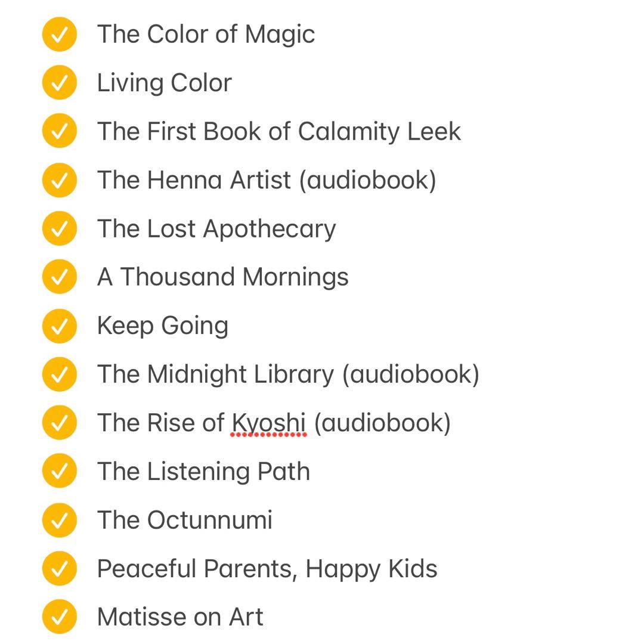
Task: Click the Living Color text line
Action: point(164,83)
